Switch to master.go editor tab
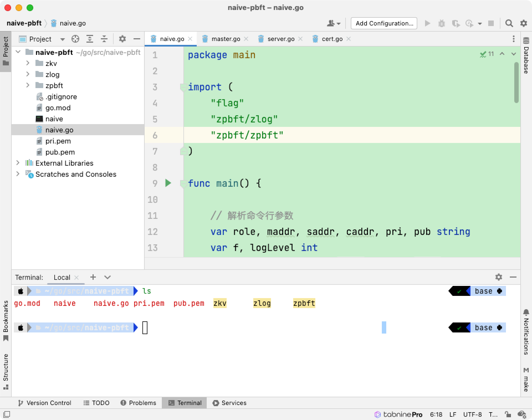Screen dimensions: 532x420 (x=225, y=39)
